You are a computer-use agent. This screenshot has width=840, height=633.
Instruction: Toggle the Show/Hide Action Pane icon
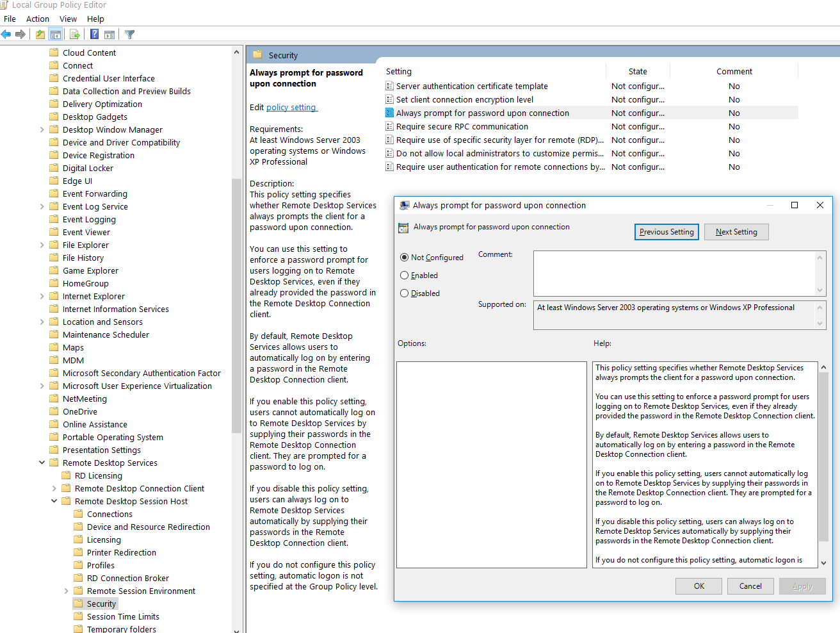coord(109,35)
